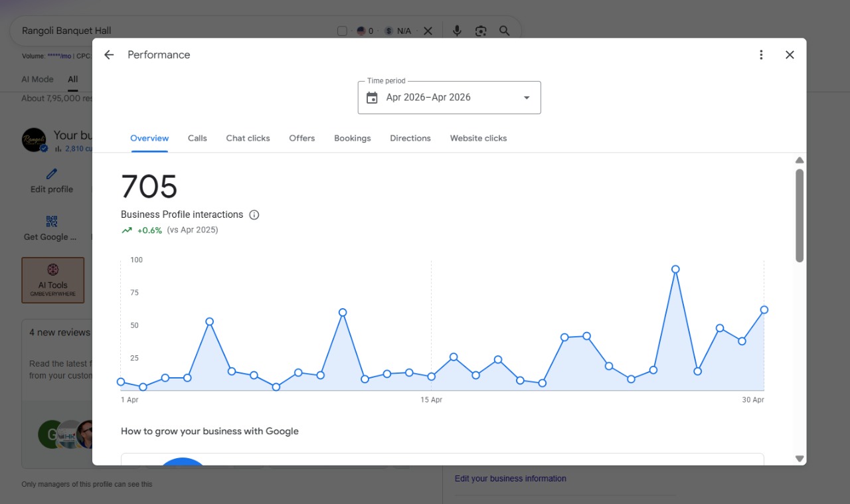Click the calendar icon in Time period

(x=372, y=98)
